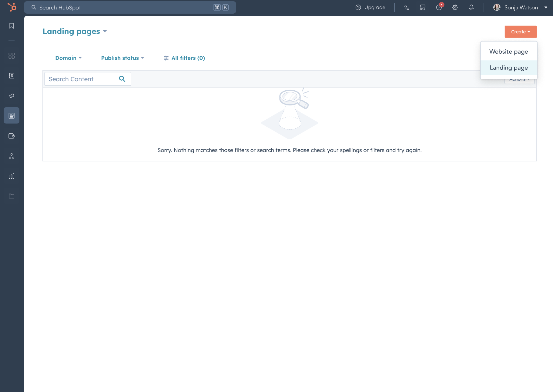Open Automation workflow icon in sidebar
The width and height of the screenshot is (553, 392).
[12, 156]
